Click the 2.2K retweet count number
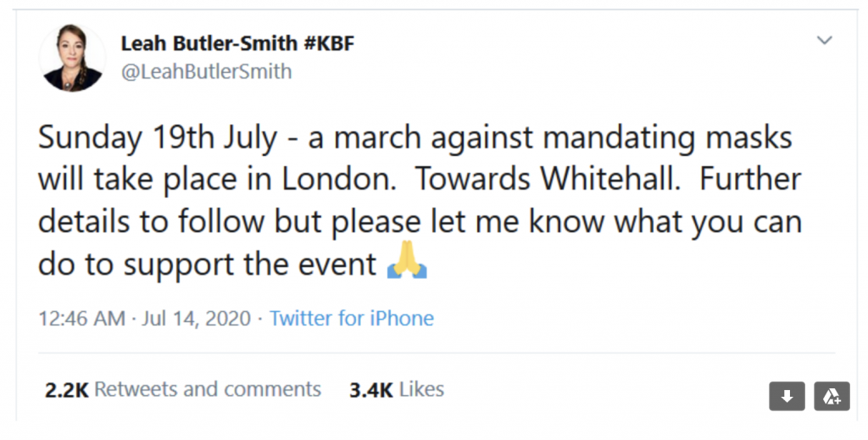The height and width of the screenshot is (440, 868). click(x=66, y=389)
